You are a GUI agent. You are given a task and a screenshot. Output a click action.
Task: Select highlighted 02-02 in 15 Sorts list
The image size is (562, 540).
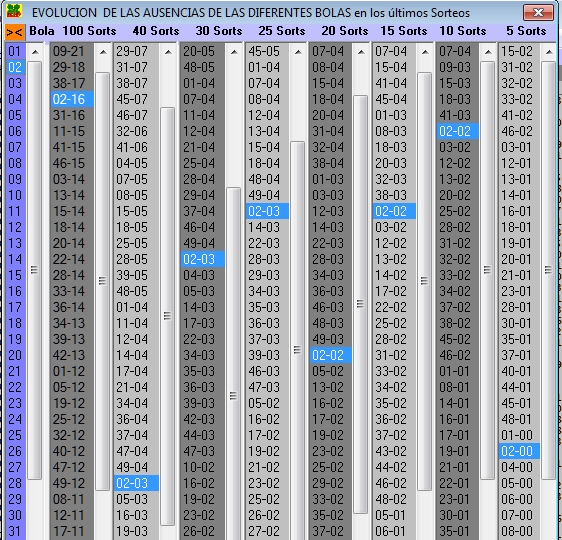tap(394, 211)
